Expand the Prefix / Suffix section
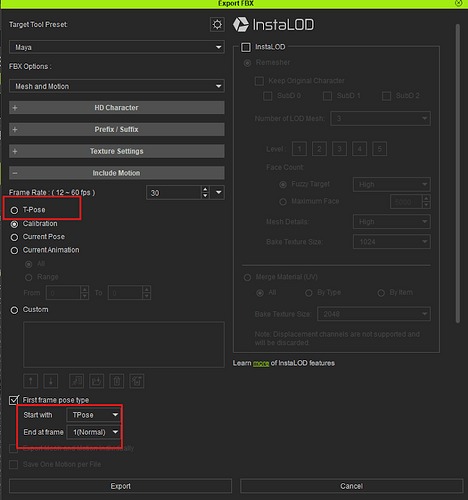 point(117,129)
